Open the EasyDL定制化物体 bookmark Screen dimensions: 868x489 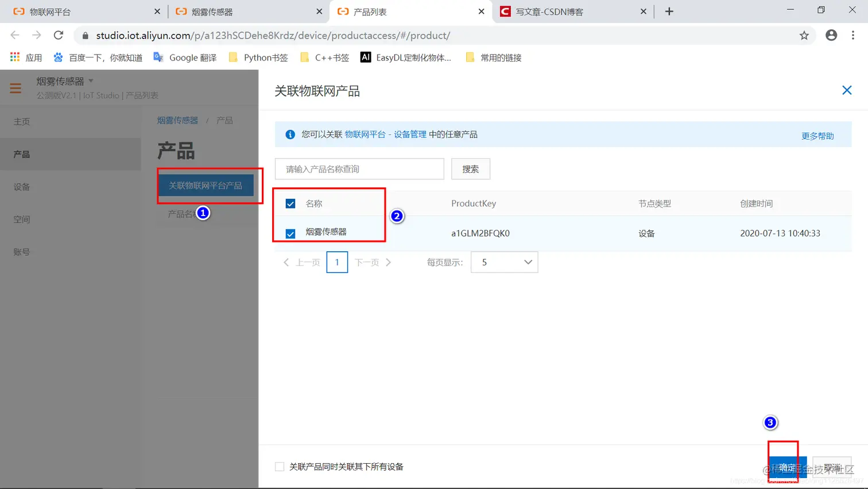coord(406,57)
